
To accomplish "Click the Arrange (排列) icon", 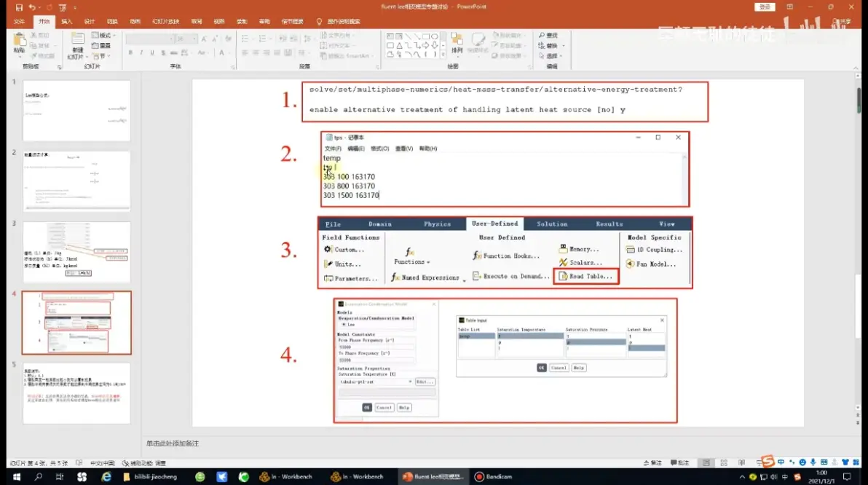I will pyautogui.click(x=457, y=43).
